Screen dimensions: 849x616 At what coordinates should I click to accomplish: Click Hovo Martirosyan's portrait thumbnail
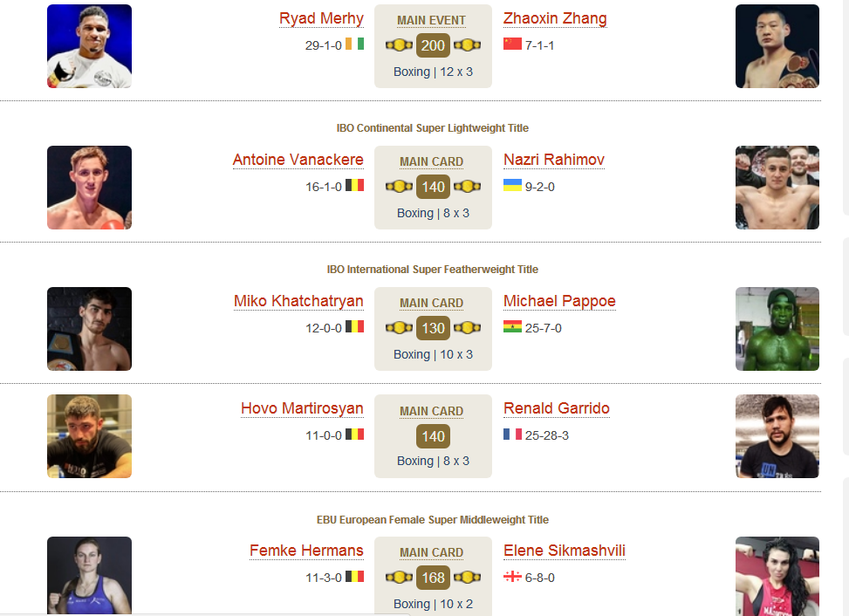89,436
